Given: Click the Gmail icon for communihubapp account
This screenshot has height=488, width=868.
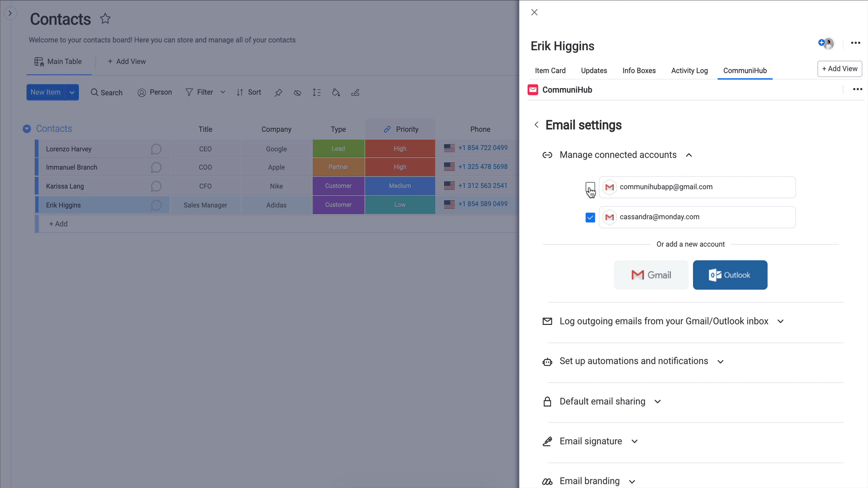Looking at the screenshot, I should 609,187.
